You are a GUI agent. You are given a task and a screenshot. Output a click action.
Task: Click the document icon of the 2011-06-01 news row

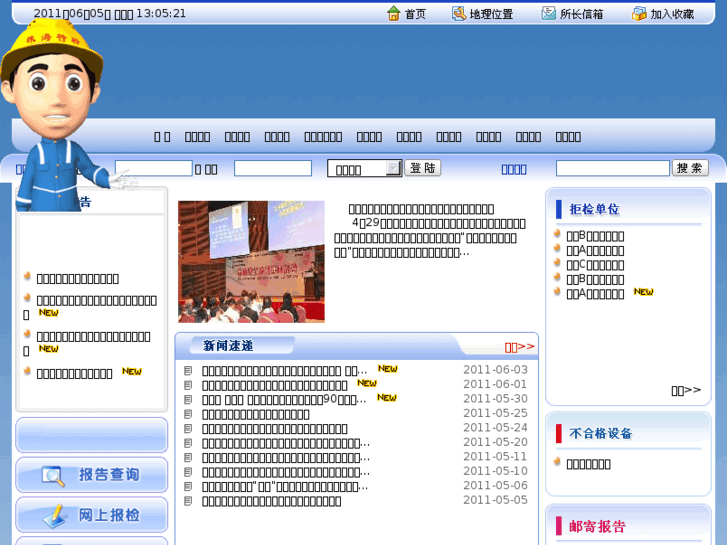point(188,385)
